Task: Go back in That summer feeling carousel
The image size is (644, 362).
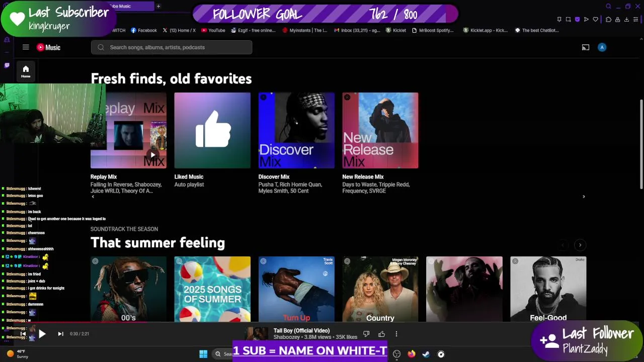Action: click(563, 245)
